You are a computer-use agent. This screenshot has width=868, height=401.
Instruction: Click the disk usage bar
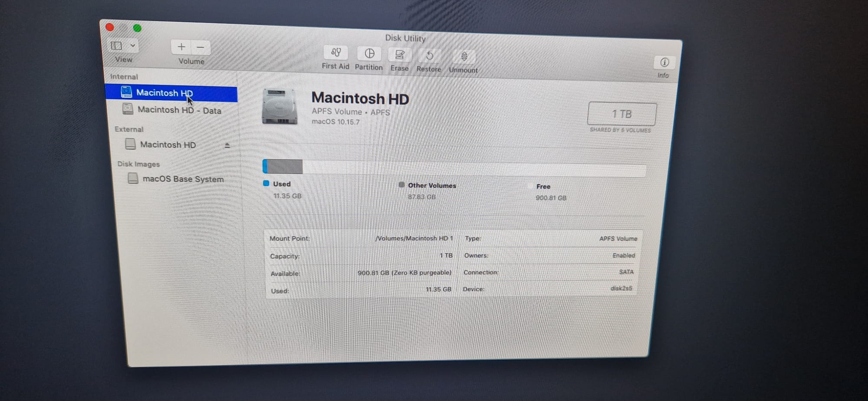tap(454, 168)
